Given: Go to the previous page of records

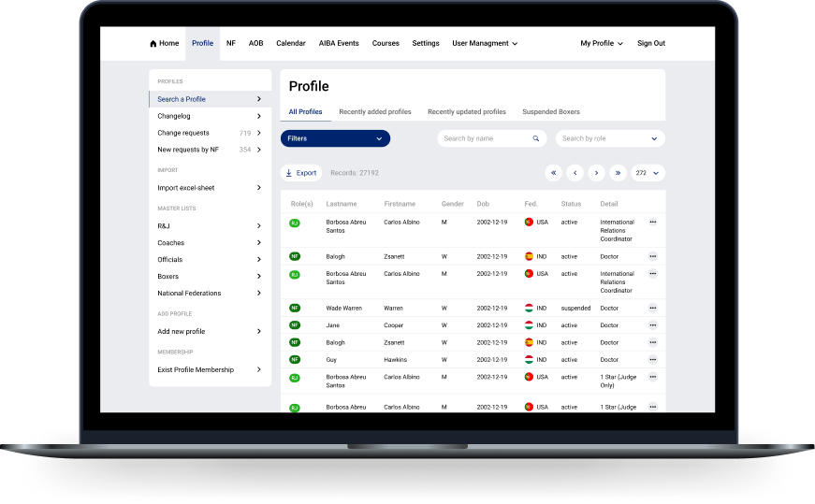Looking at the screenshot, I should click(575, 173).
